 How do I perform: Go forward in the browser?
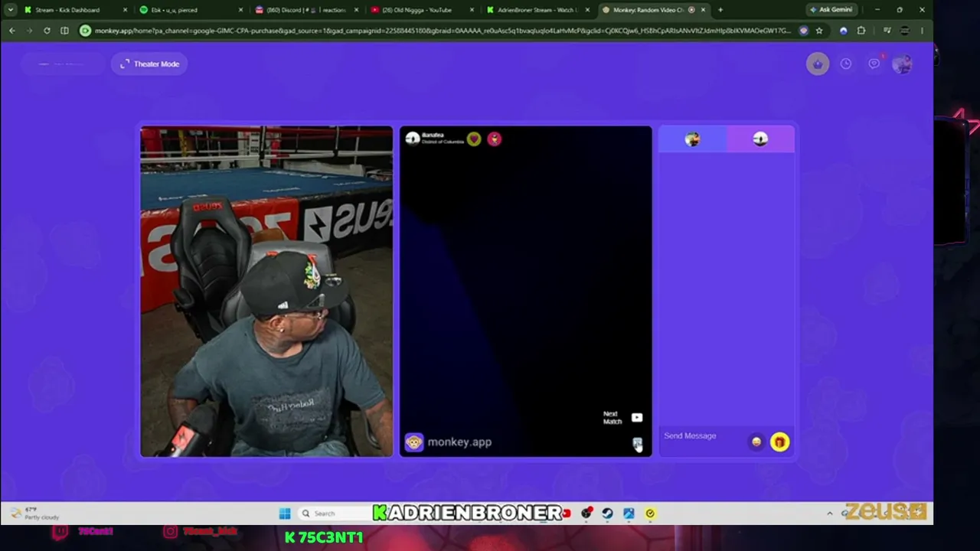coord(29,31)
